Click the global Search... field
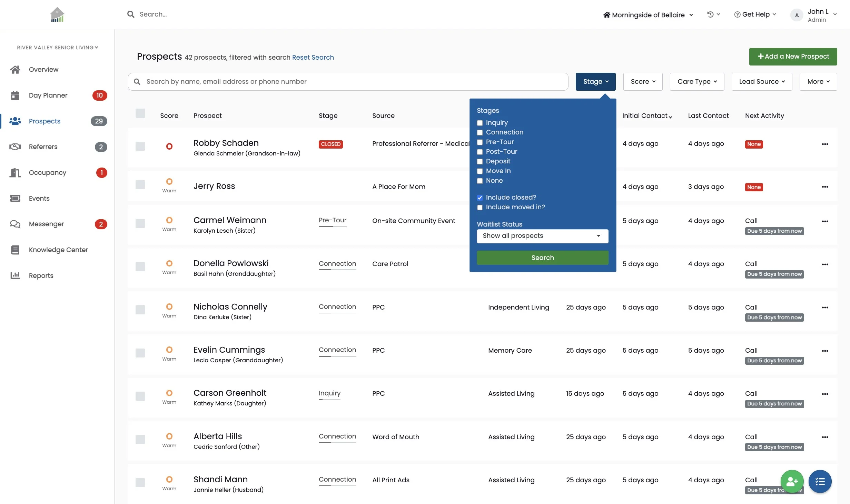Image resolution: width=850 pixels, height=504 pixels. pyautogui.click(x=153, y=14)
